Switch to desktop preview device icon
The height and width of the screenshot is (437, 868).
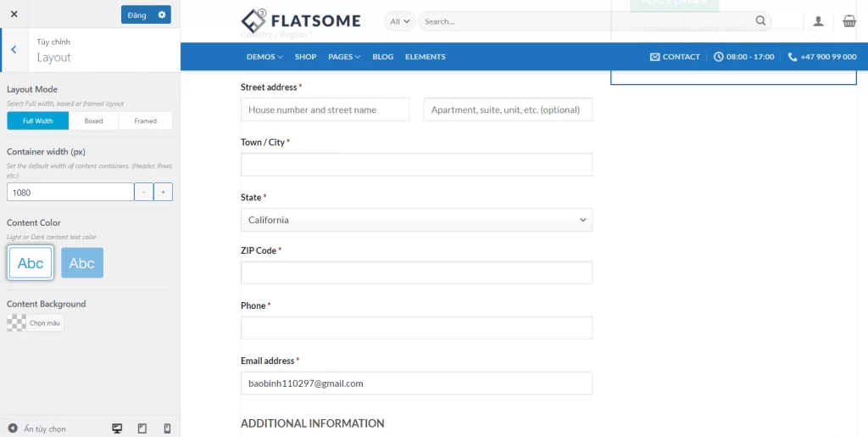click(117, 429)
